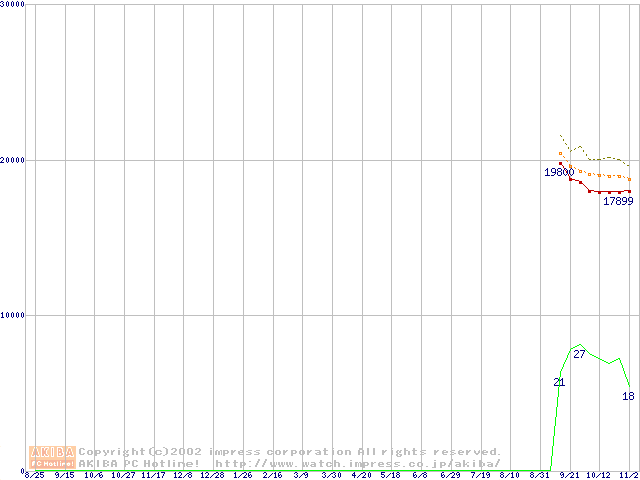Screen dimensions: 640x480
Task: Select the 17899 price data label
Action: pyautogui.click(x=617, y=201)
